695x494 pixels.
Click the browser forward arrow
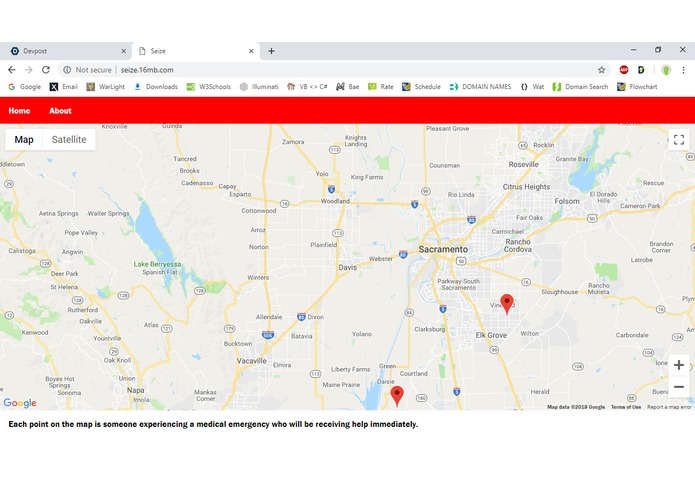(29, 70)
